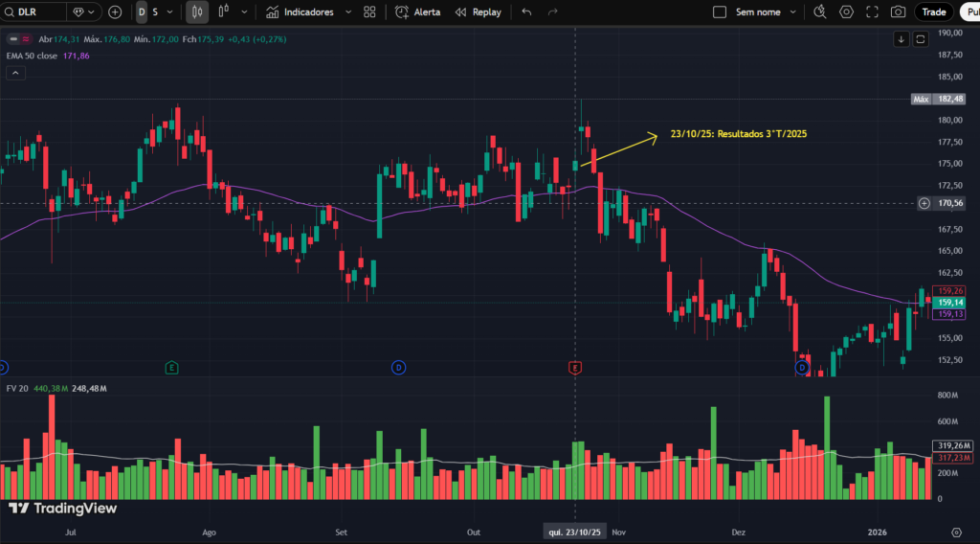Click the 159,14 green price label
The width and height of the screenshot is (980, 544).
(x=949, y=303)
